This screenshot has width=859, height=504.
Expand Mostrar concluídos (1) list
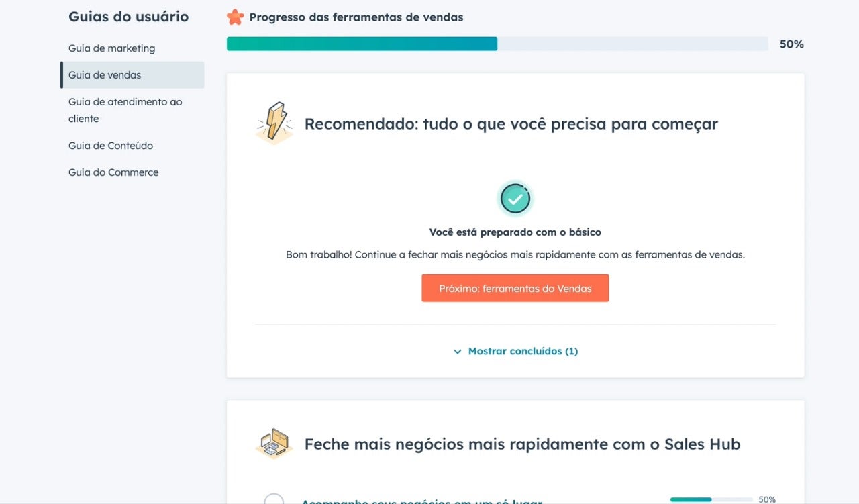522,351
